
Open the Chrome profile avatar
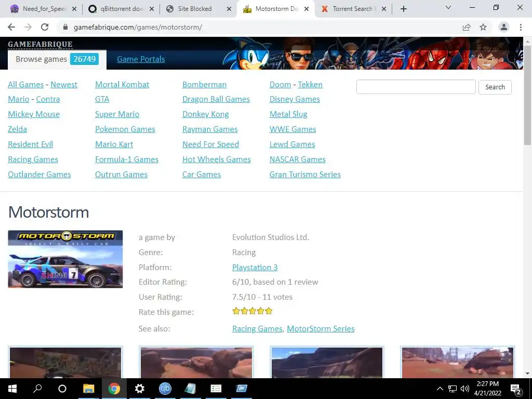pos(504,27)
